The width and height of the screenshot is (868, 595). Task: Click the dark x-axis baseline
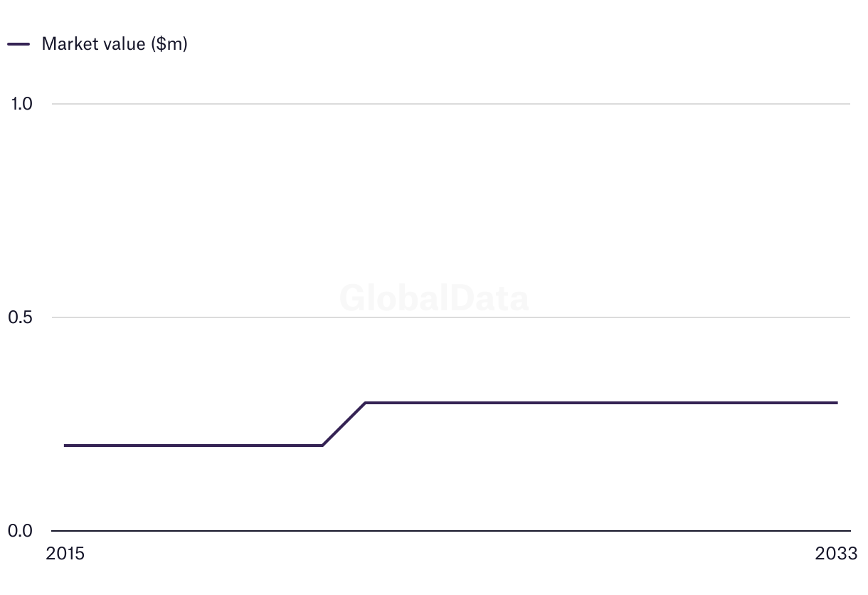451,531
